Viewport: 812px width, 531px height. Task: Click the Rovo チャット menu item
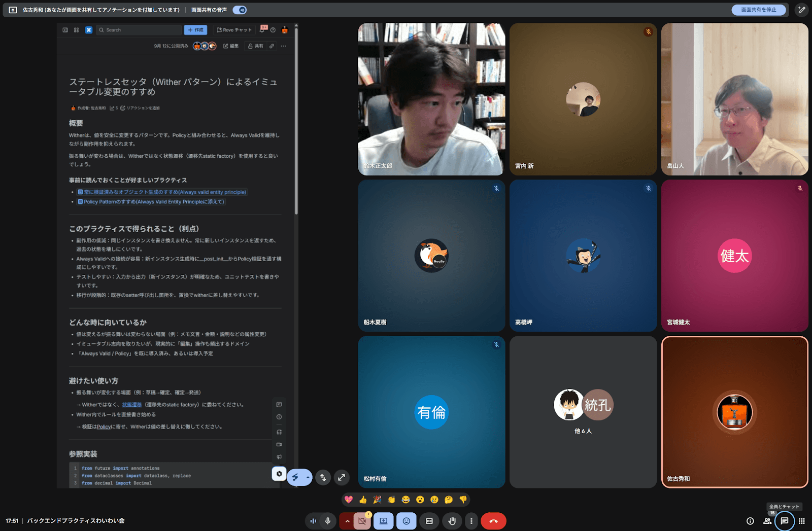(234, 30)
